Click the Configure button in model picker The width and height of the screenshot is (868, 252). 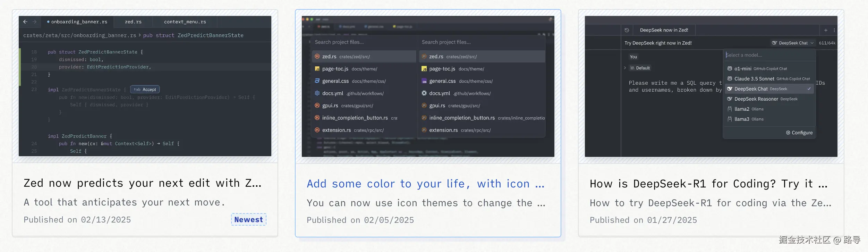tap(799, 133)
